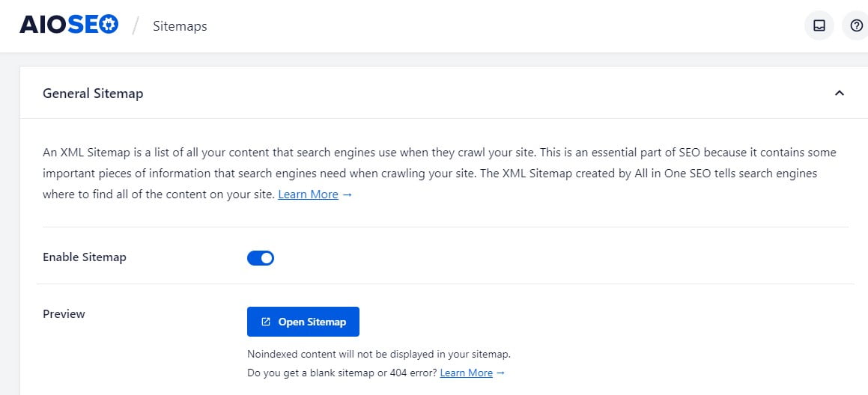This screenshot has width=868, height=395.
Task: Open the notifications inbox icon
Action: (819, 25)
